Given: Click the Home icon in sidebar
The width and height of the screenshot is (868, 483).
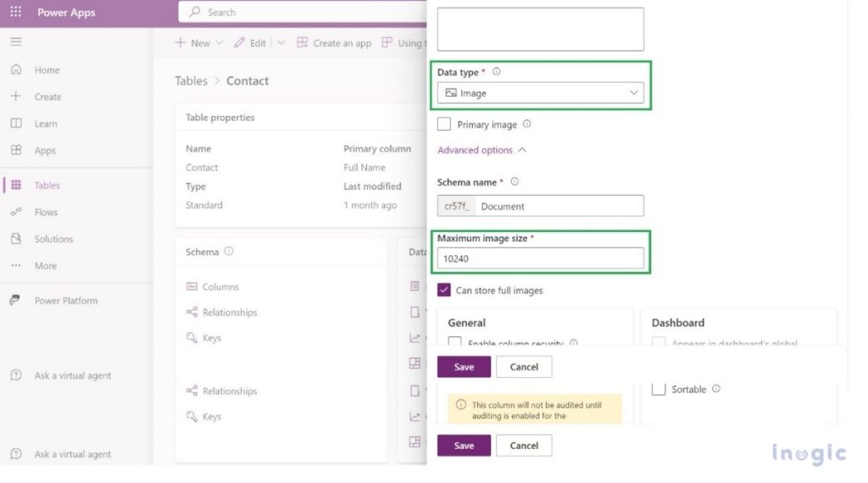Looking at the screenshot, I should [x=15, y=70].
